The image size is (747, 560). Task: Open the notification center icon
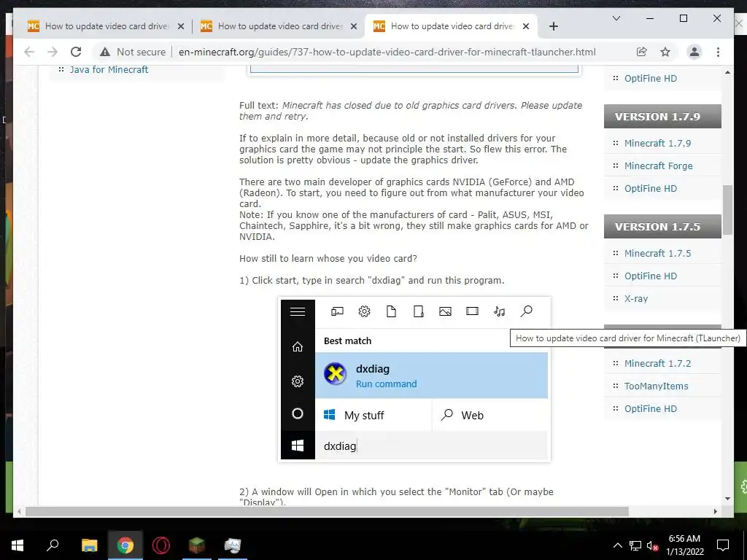click(723, 545)
